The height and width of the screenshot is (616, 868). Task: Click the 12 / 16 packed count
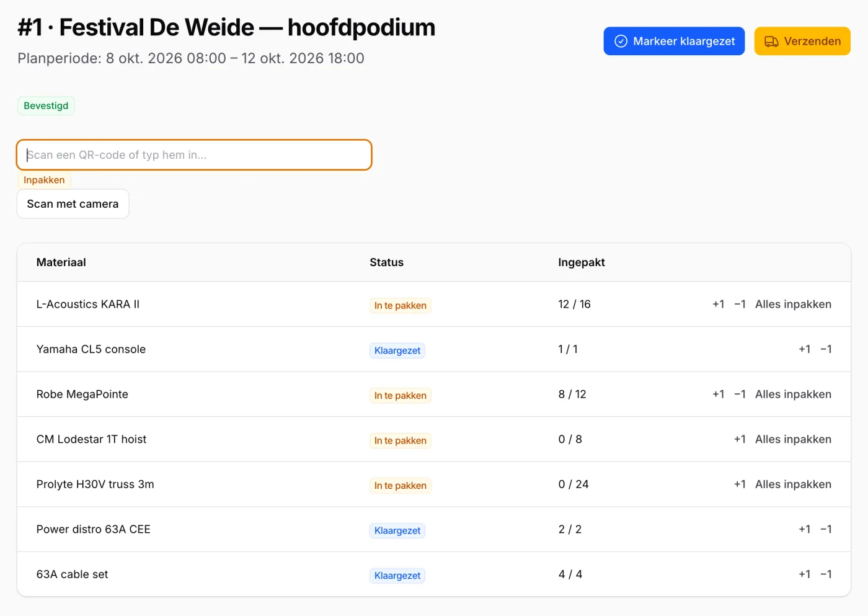tap(575, 305)
